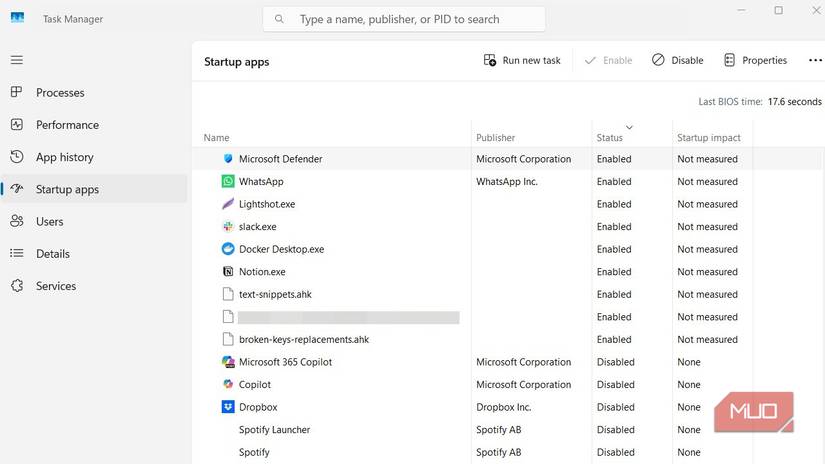
Task: Open the more options ellipsis
Action: (x=815, y=60)
